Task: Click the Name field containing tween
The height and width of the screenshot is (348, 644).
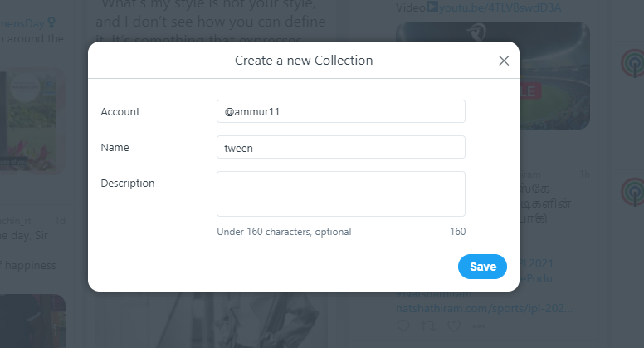Action: 341,147
